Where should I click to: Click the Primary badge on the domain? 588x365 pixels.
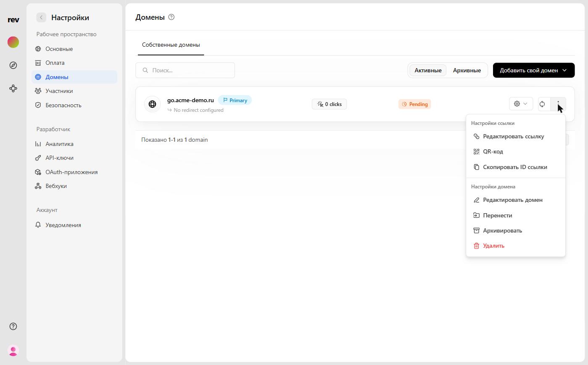coord(235,100)
